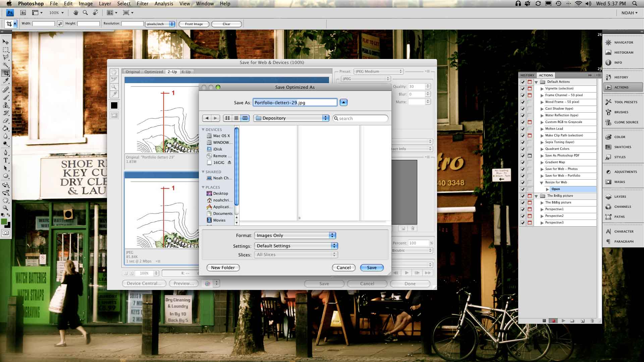644x362 pixels.
Task: Toggle the Perspective1 action checkbox
Action: [x=523, y=209]
